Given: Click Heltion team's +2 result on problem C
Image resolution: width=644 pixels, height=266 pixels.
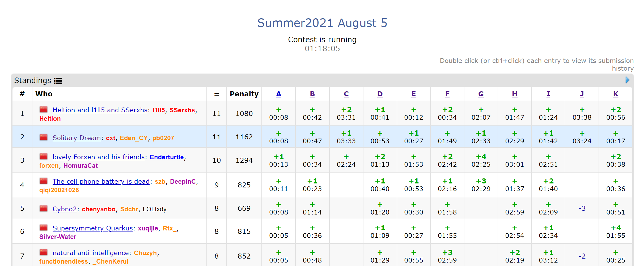Looking at the screenshot, I should pos(346,113).
